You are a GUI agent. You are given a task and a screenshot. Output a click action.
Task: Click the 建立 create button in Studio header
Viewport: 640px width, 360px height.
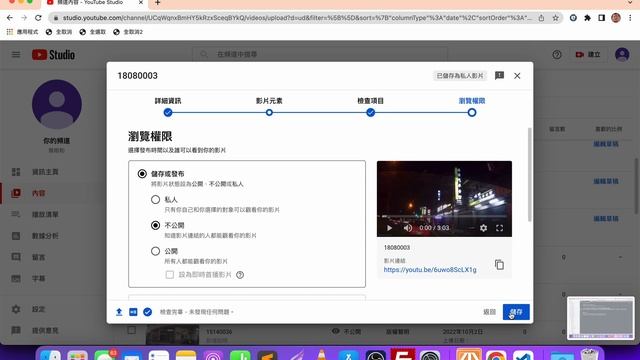[x=588, y=54]
